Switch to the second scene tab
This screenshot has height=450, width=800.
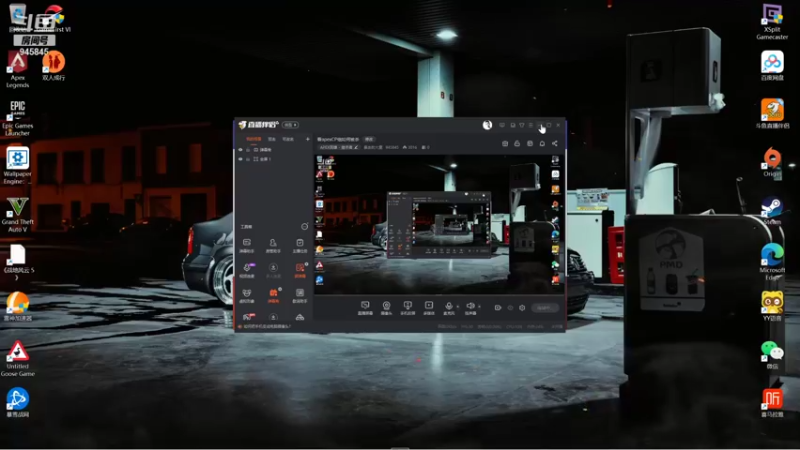(x=272, y=139)
